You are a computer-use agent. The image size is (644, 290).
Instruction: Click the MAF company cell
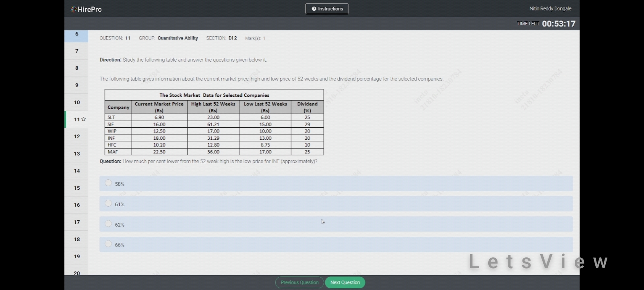click(118, 152)
